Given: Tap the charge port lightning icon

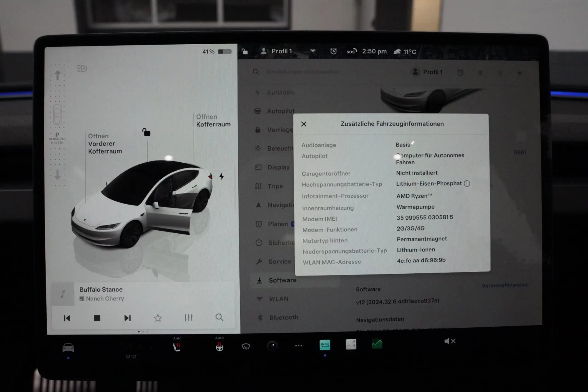Looking at the screenshot, I should point(221,176).
